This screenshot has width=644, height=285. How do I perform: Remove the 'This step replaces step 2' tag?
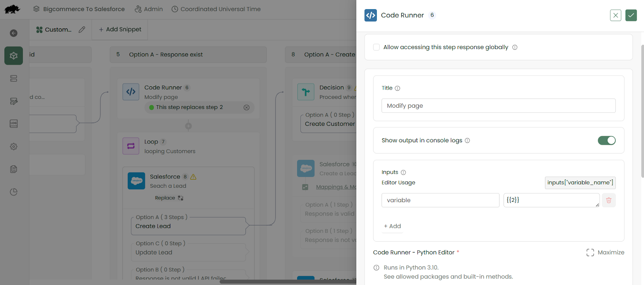point(247,107)
